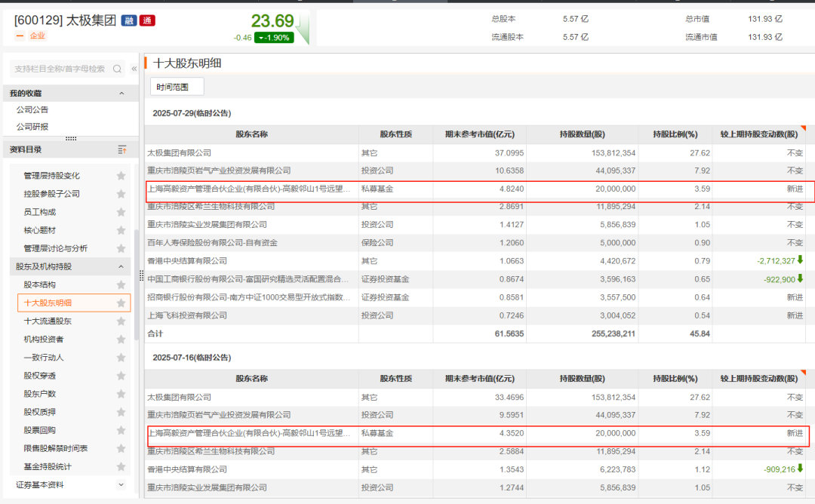Viewport: 815px width, 504px height.
Task: Click the sidebar search input field
Action: (60, 69)
